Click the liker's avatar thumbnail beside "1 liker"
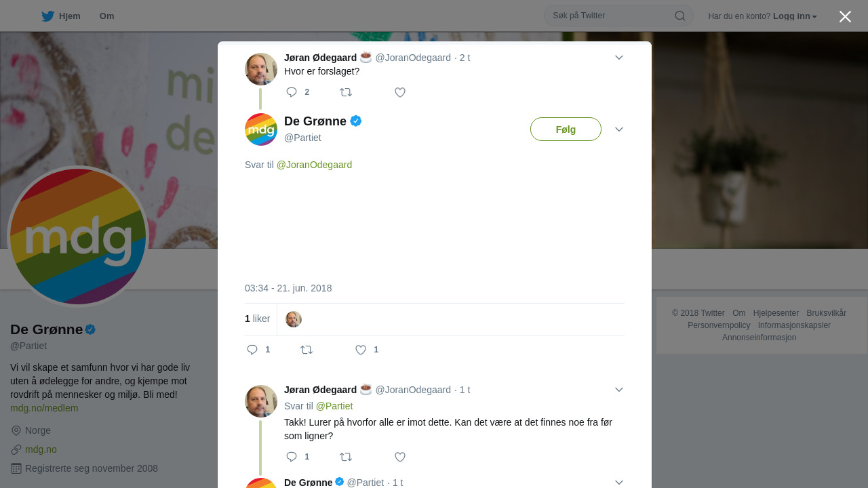868x488 pixels. pos(294,319)
